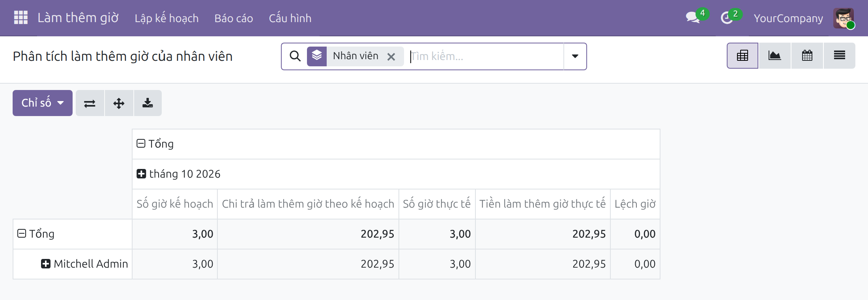Open the Báo cáo menu
868x300 pixels.
(x=234, y=18)
